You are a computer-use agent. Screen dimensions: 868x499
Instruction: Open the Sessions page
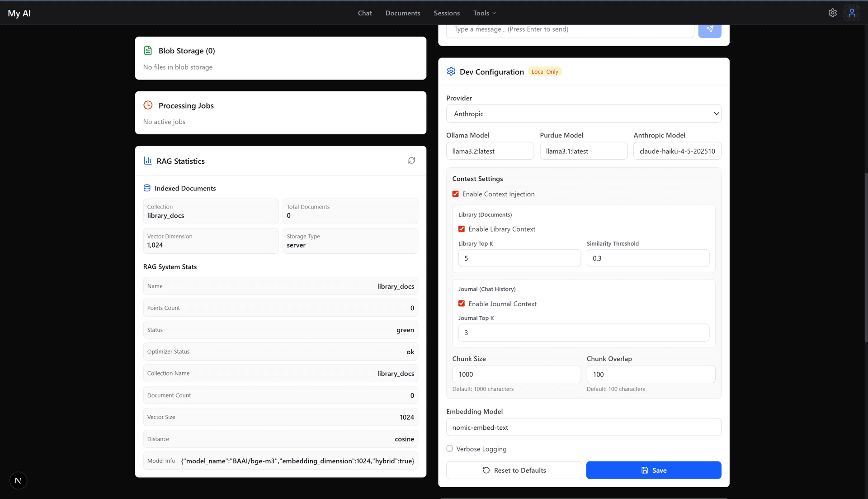pyautogui.click(x=446, y=13)
